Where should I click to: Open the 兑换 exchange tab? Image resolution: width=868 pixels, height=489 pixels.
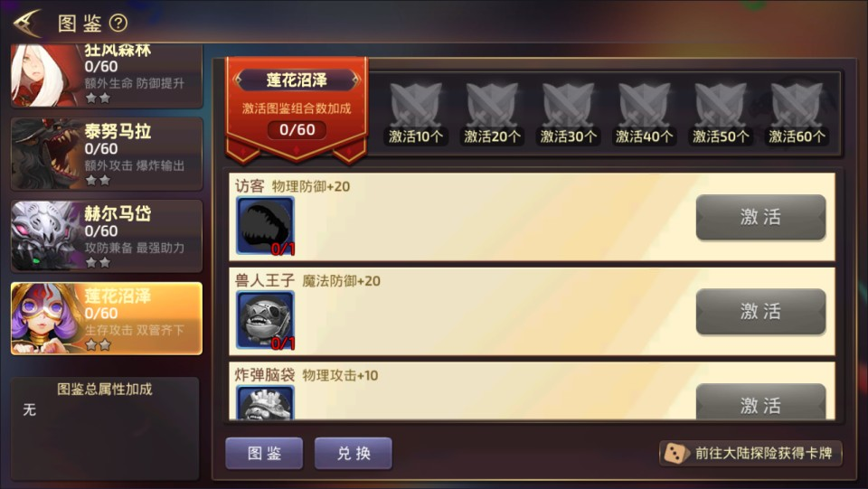(354, 453)
